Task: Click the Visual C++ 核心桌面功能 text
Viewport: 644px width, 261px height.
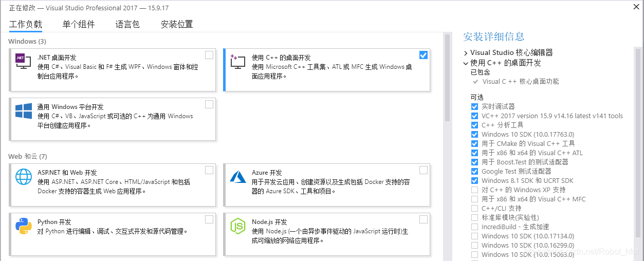Action: [521, 81]
